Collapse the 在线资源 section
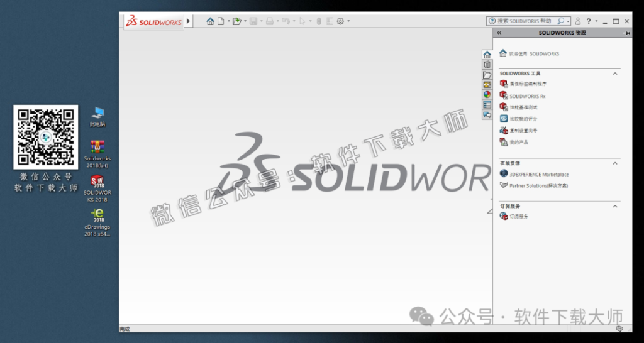Viewport: 644px width, 343px height. pyautogui.click(x=615, y=163)
